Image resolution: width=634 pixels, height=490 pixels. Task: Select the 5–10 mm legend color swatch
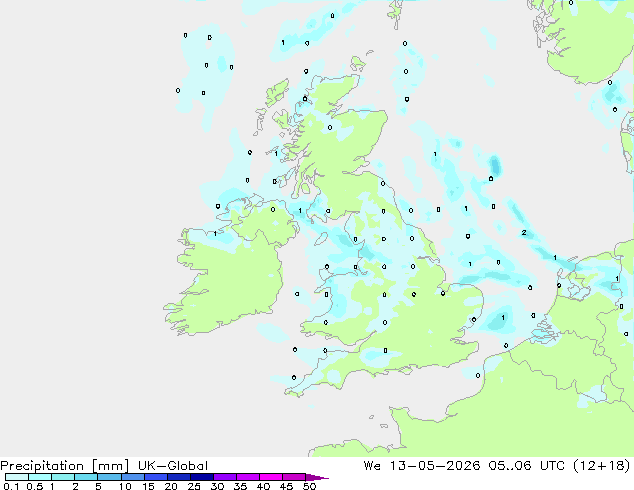(x=109, y=477)
